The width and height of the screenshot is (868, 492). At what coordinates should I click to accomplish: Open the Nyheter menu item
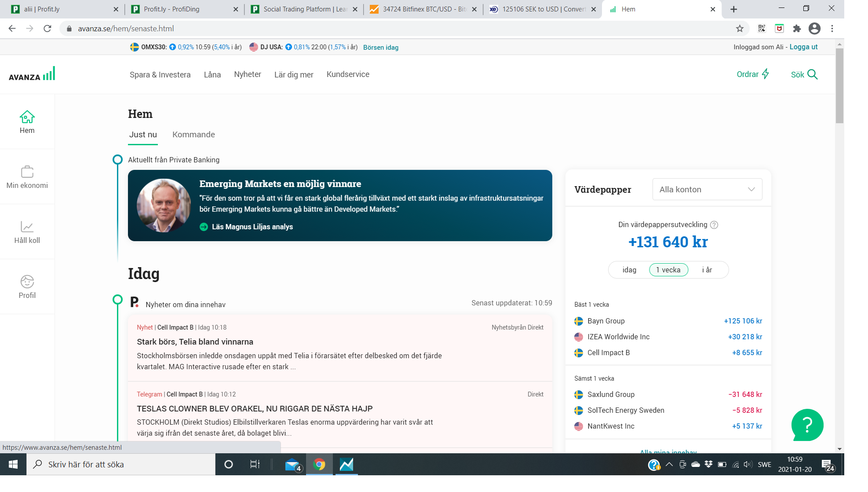248,74
